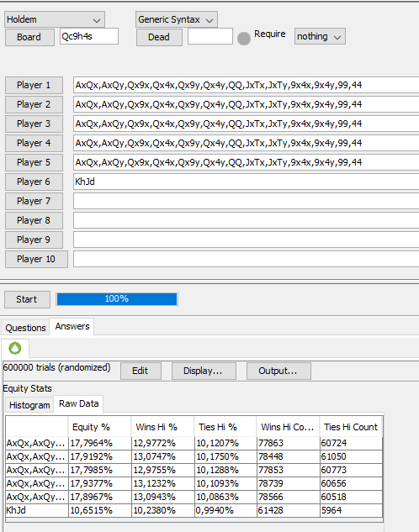
Task: Click the Equity % column header
Action: (x=100, y=427)
